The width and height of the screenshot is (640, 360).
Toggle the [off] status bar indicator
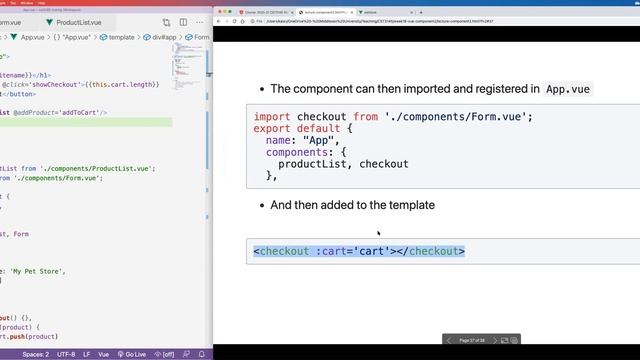coord(164,354)
